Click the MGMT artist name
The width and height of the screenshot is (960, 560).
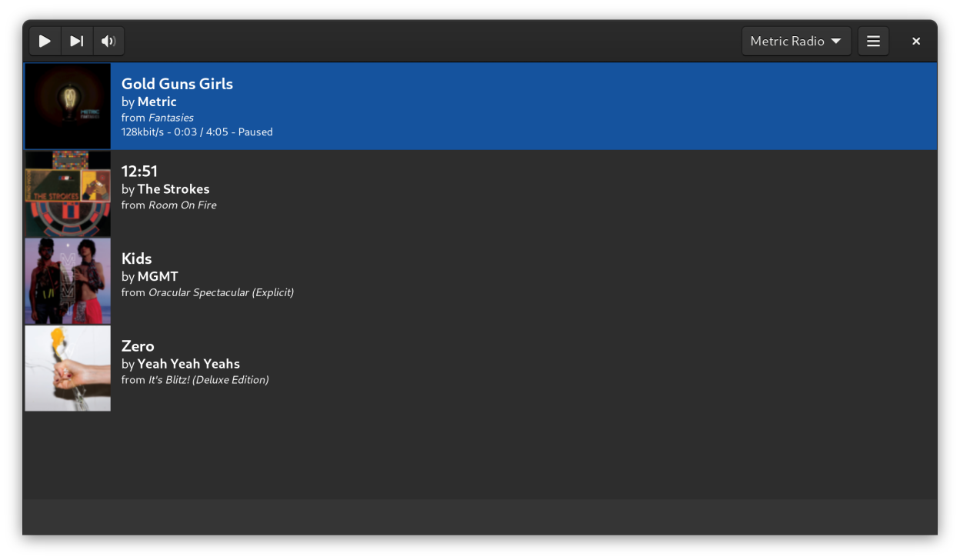click(x=158, y=276)
